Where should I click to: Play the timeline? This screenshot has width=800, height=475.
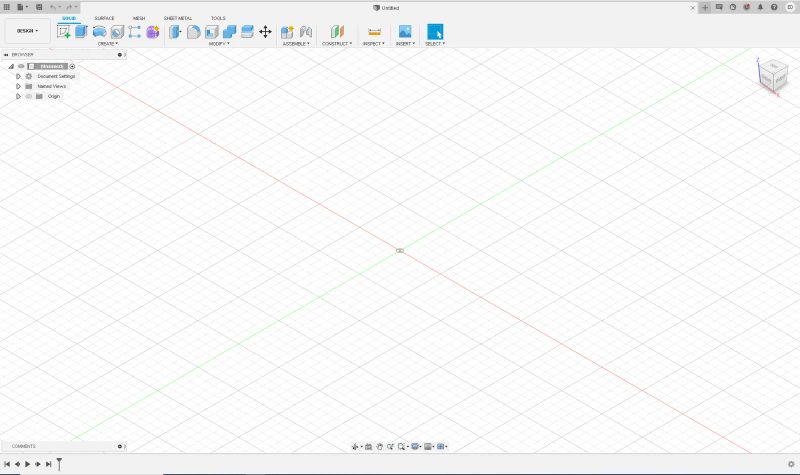click(x=28, y=464)
